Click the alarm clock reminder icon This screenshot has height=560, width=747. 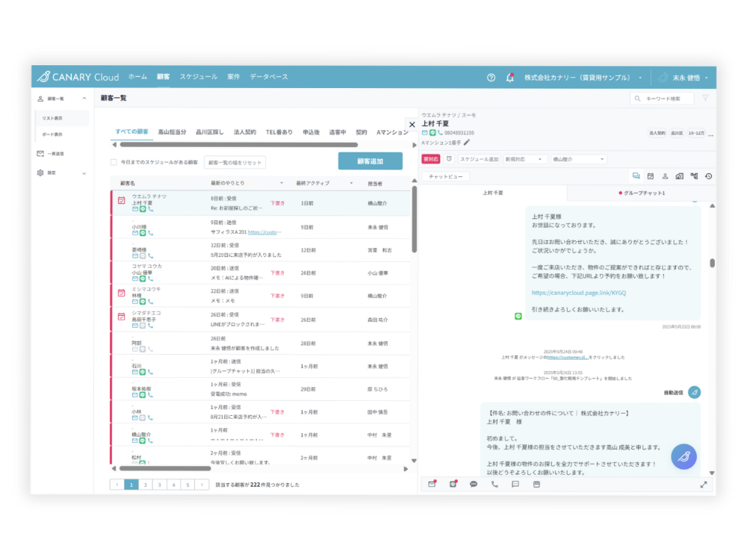[449, 159]
